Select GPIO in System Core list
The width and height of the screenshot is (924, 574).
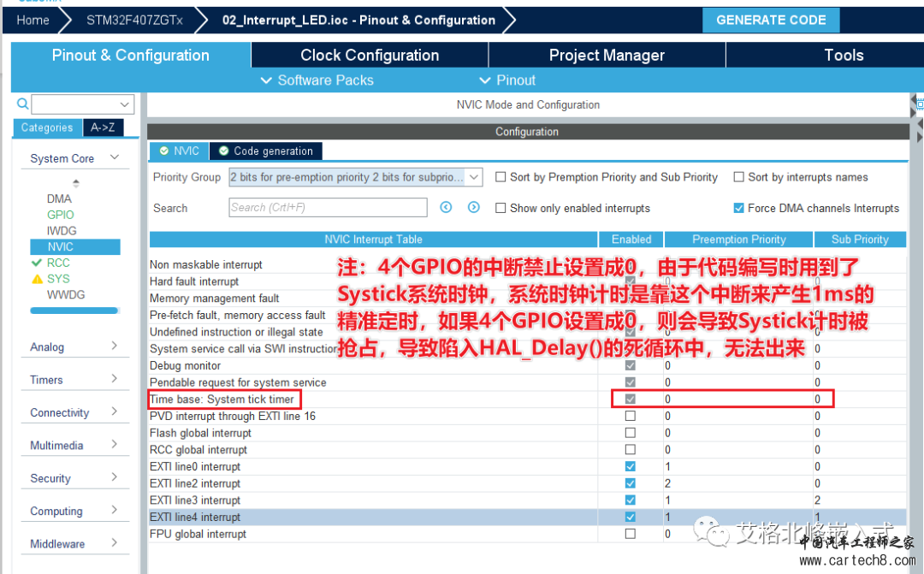[61, 215]
